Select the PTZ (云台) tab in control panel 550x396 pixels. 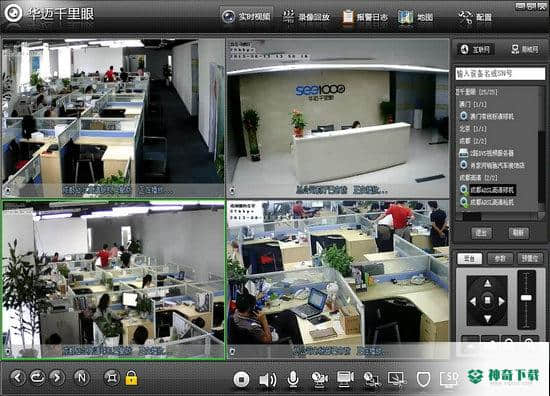[x=469, y=259]
